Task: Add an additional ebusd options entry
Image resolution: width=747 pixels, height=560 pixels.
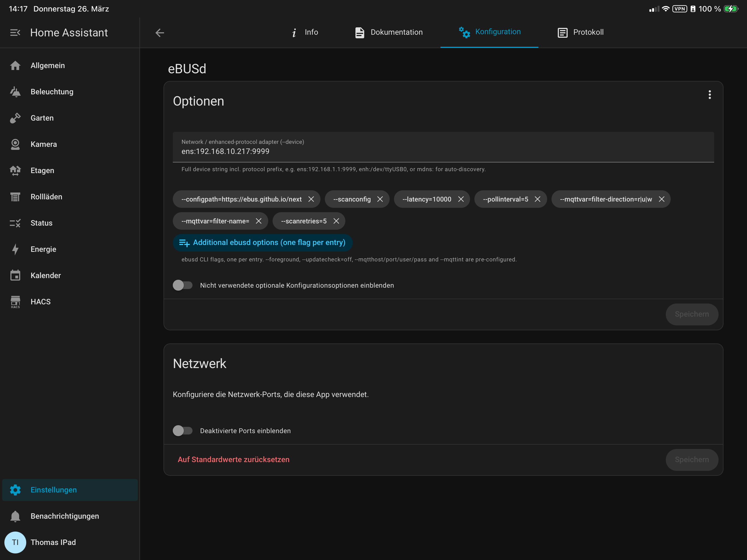Action: [262, 243]
